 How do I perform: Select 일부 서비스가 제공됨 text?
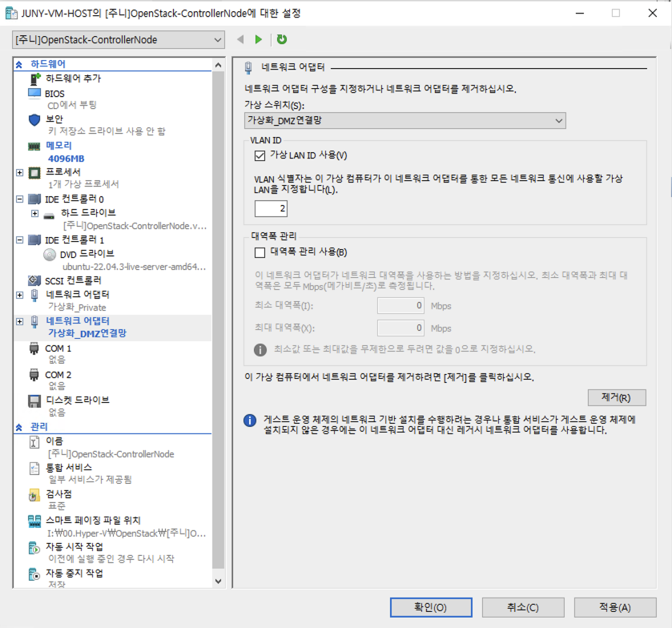pyautogui.click(x=90, y=480)
